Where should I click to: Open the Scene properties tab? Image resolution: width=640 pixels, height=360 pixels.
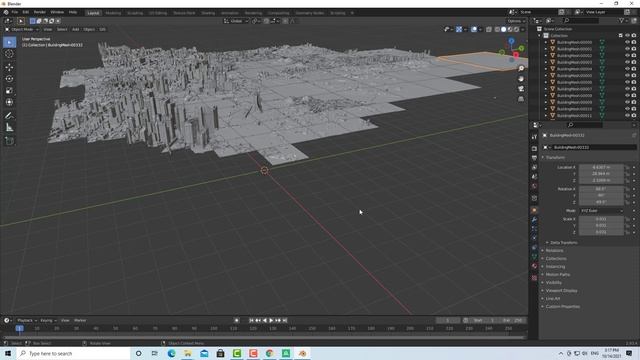click(534, 177)
